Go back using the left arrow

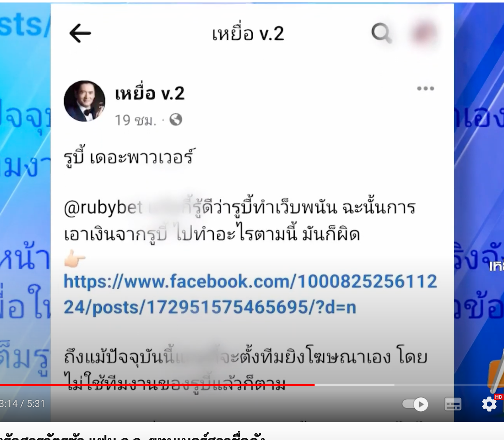[x=80, y=33]
